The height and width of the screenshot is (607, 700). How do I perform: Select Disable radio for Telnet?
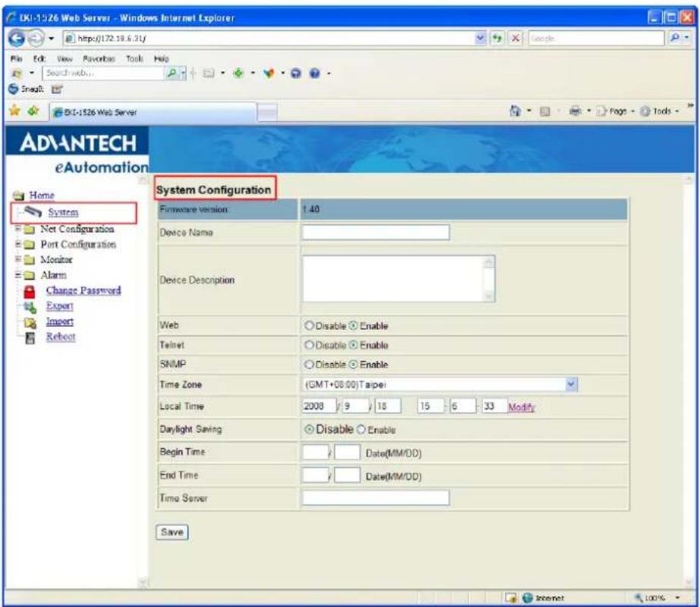(x=309, y=345)
